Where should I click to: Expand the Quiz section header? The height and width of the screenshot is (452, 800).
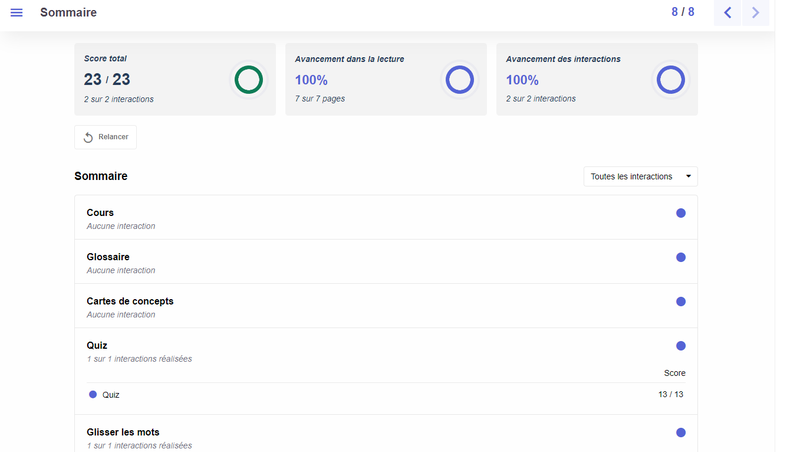(x=97, y=345)
